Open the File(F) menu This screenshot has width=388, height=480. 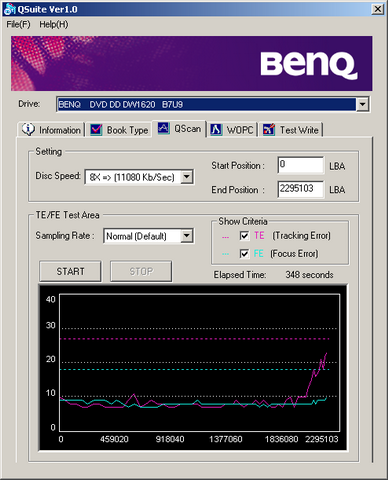[18, 24]
